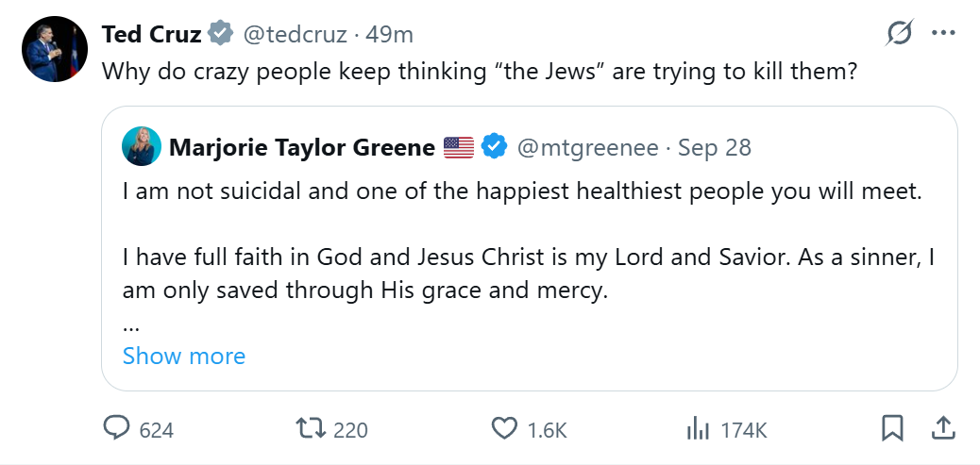
Task: Click the 49m post timestamp
Action: tap(390, 35)
